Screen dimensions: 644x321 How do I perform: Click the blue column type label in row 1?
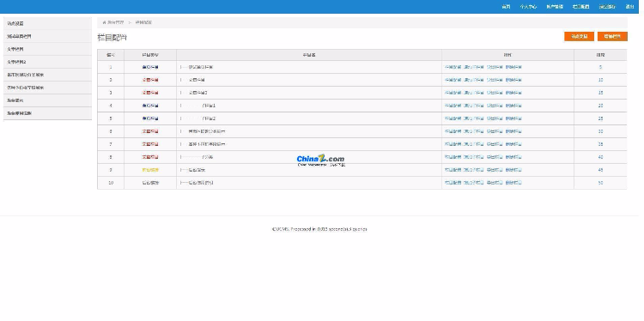pos(150,67)
